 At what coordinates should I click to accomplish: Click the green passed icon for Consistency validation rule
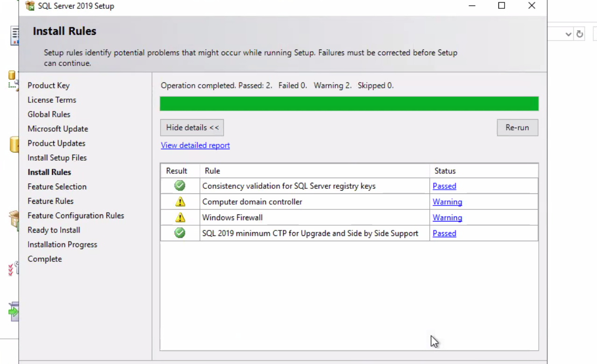[x=179, y=186]
